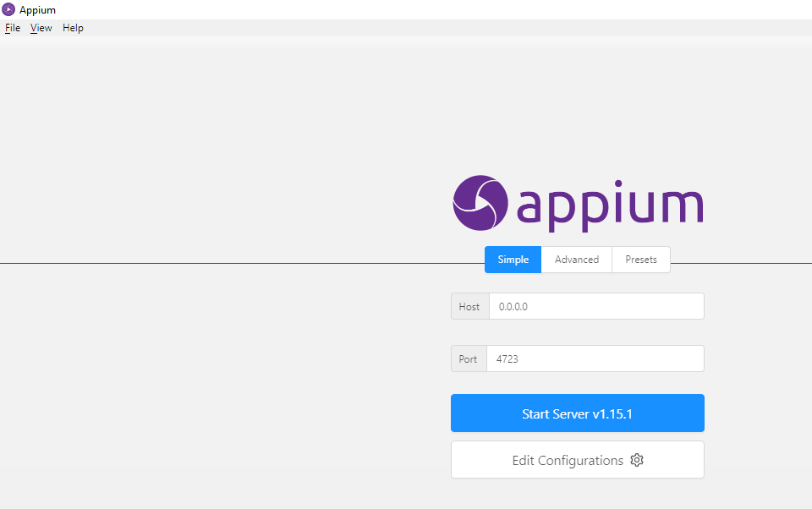Click the Host label
Screen dimensions: 812x509
coord(469,307)
